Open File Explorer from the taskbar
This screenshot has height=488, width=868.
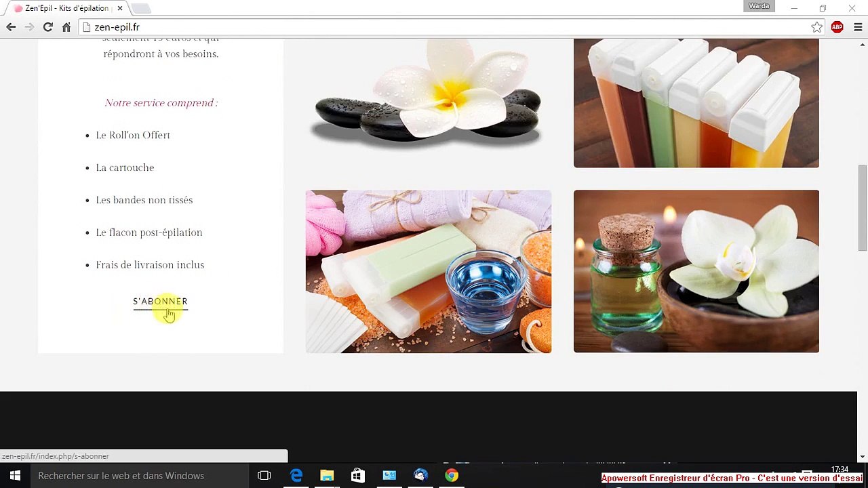(x=327, y=476)
